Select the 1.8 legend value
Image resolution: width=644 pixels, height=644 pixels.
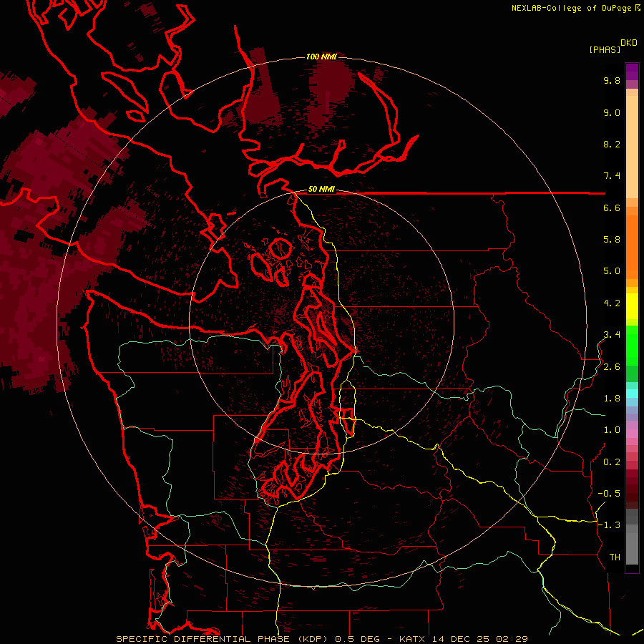612,399
